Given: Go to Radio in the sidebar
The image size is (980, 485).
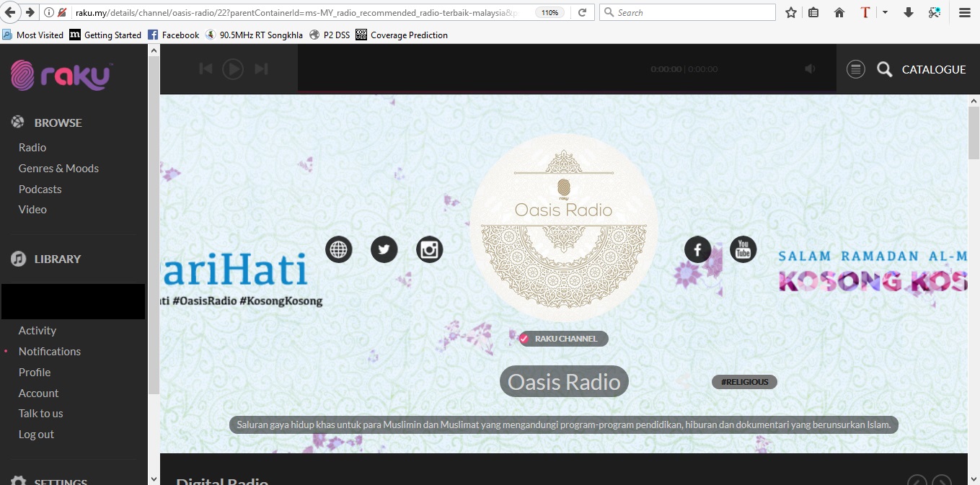Looking at the screenshot, I should tap(32, 147).
